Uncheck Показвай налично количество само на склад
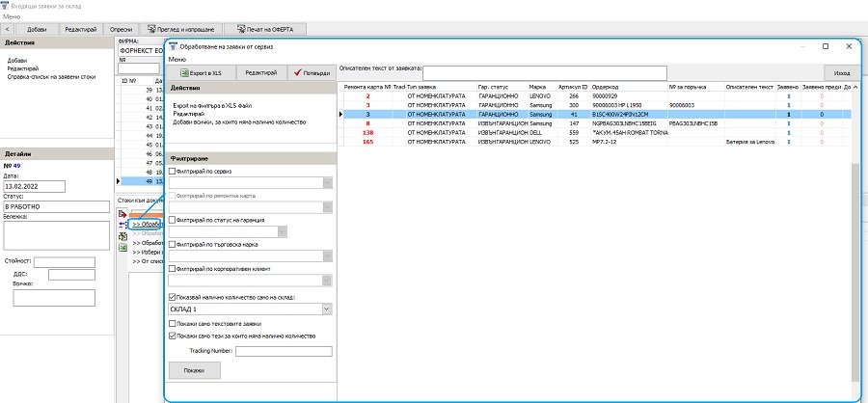This screenshot has height=403, width=868. point(173,297)
